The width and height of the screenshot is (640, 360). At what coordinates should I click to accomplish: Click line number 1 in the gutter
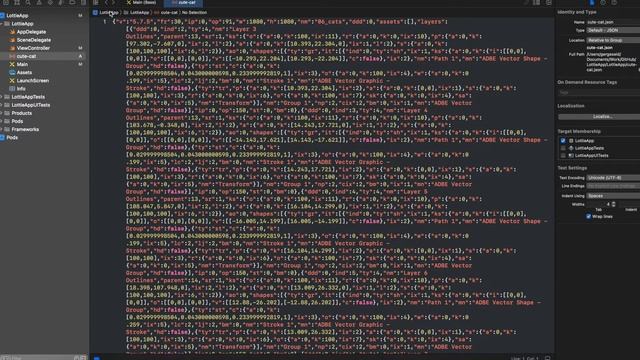pos(105,22)
